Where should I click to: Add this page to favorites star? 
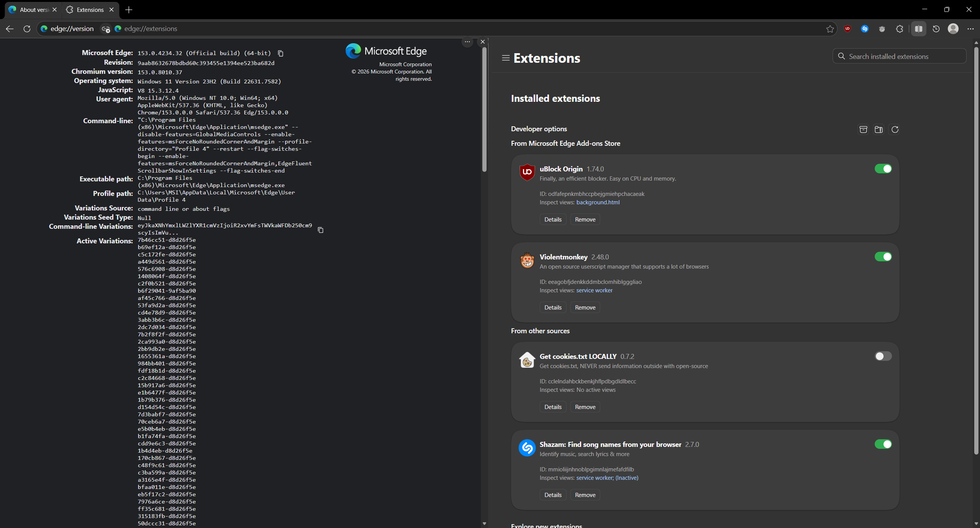[x=830, y=29]
